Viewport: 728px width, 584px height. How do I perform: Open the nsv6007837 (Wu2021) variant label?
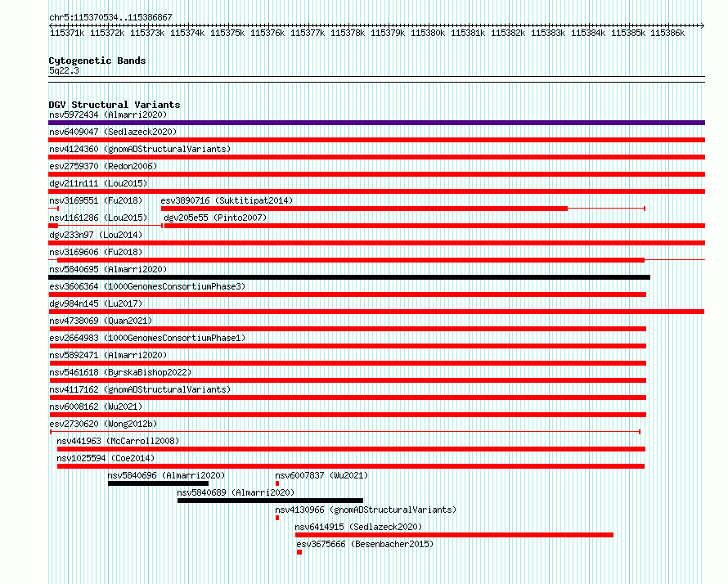pyautogui.click(x=321, y=475)
